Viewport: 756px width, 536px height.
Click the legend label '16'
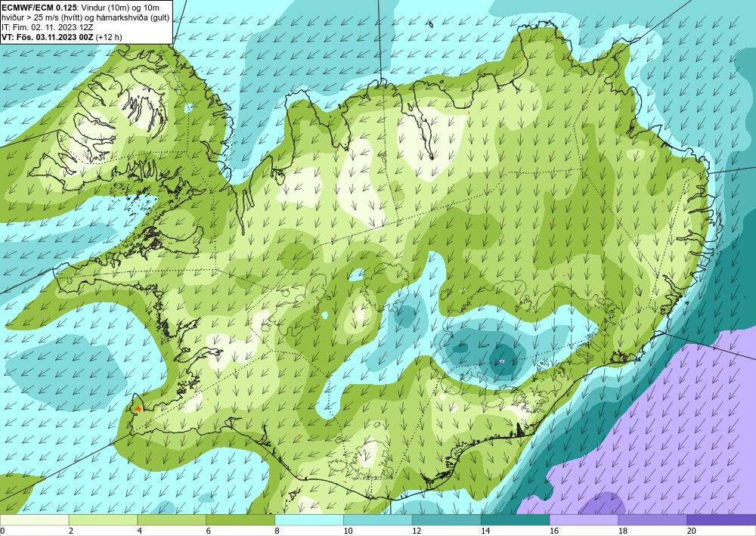pyautogui.click(x=554, y=531)
